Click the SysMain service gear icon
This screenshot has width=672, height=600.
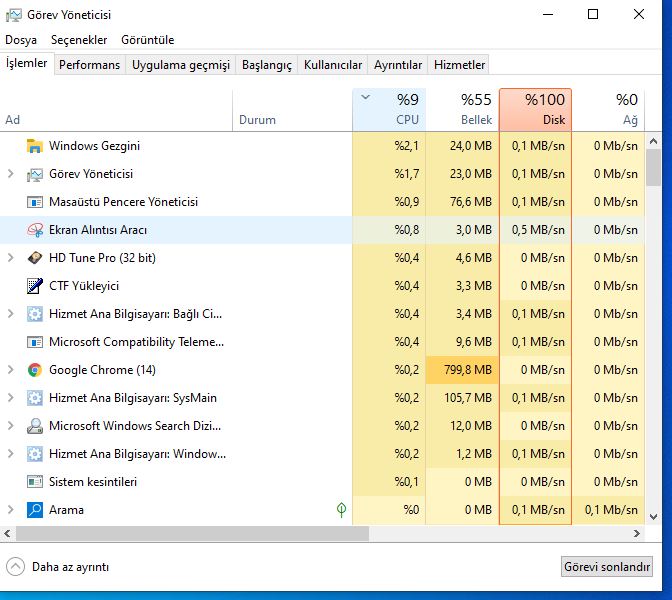35,398
